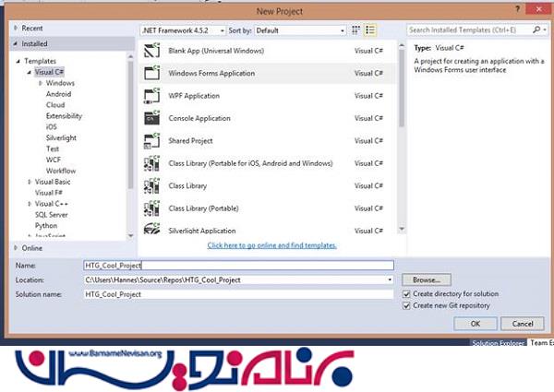Click the search magnifier icon

[x=536, y=30]
